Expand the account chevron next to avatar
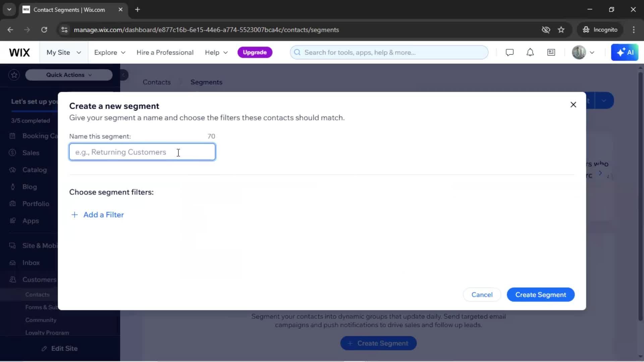The width and height of the screenshot is (644, 362). [x=592, y=52]
